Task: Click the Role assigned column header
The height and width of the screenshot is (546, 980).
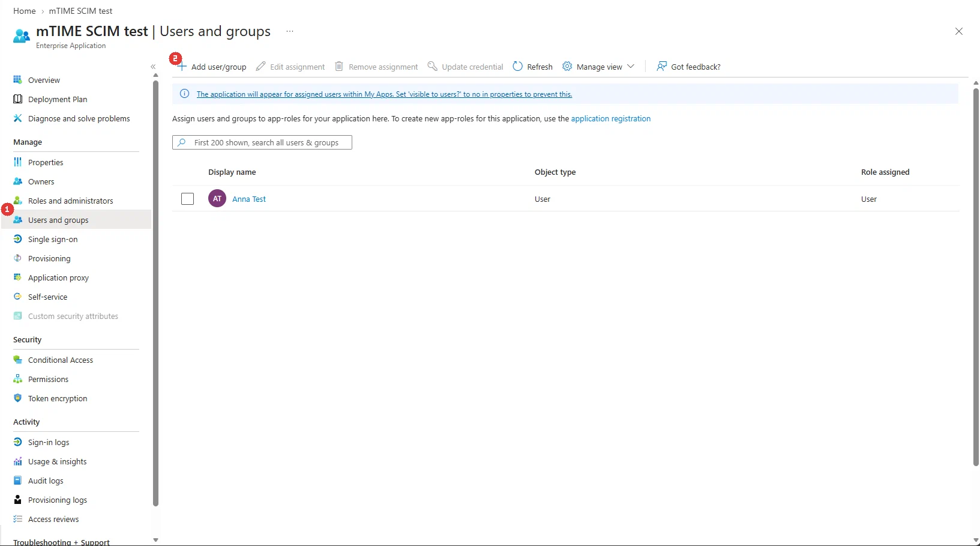Action: pyautogui.click(x=885, y=172)
